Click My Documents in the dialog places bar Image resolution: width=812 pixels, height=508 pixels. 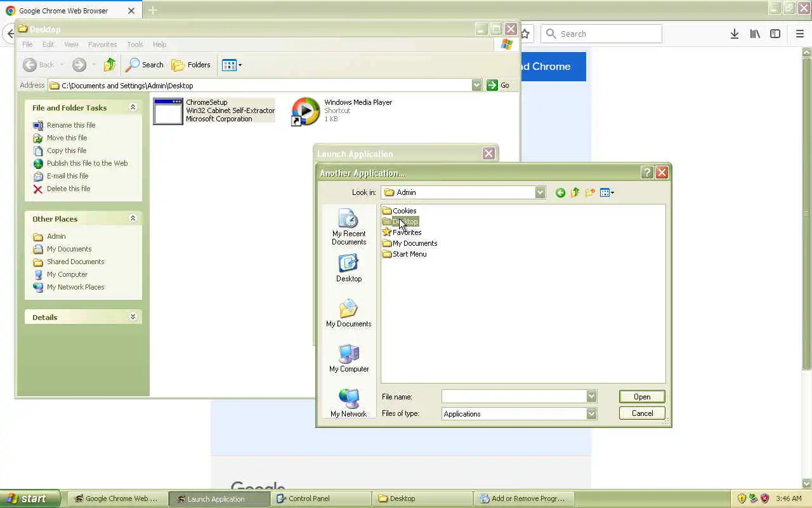pyautogui.click(x=349, y=313)
